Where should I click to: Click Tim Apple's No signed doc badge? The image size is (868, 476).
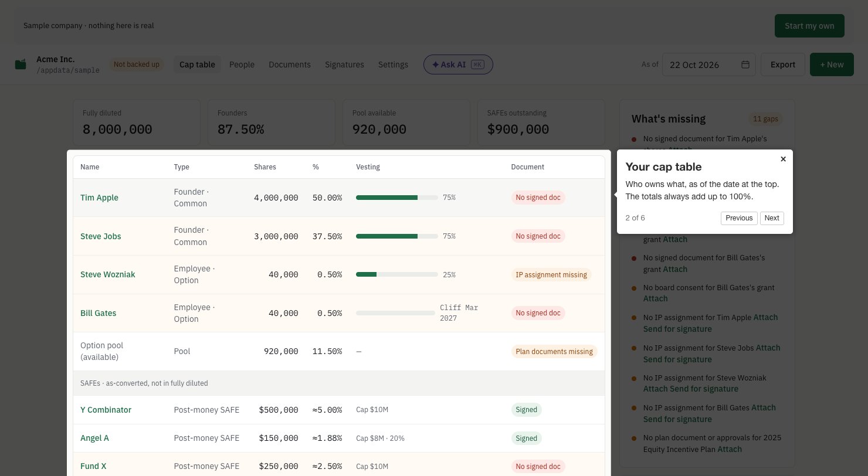point(538,198)
